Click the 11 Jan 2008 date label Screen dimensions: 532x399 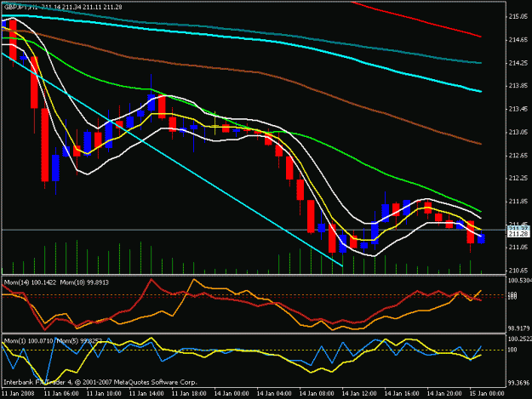pyautogui.click(x=18, y=394)
